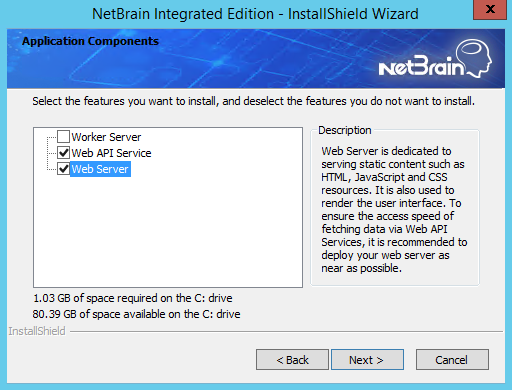
Task: Select the Worker Server feature label
Action: tap(106, 137)
